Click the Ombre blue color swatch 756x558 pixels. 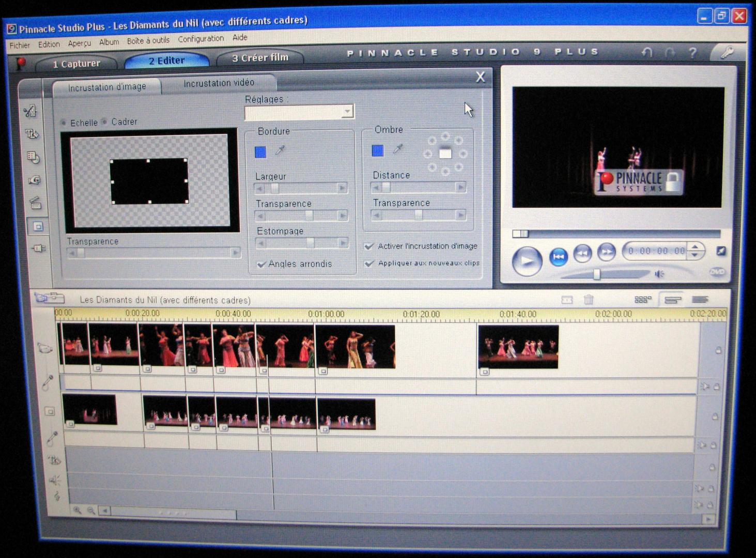tap(378, 150)
